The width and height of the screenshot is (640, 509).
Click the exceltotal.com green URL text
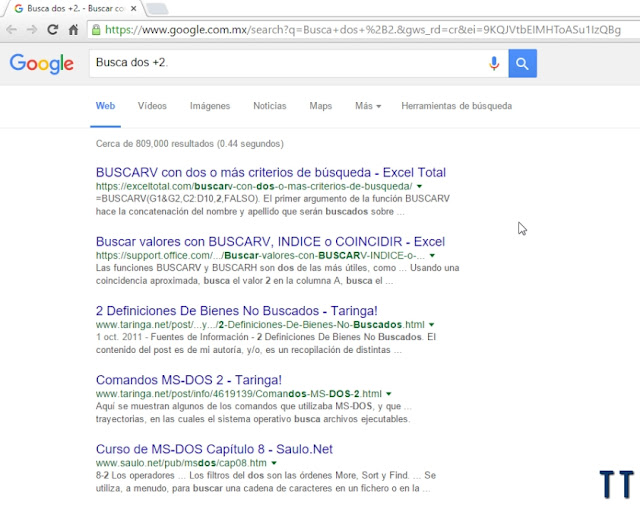254,187
